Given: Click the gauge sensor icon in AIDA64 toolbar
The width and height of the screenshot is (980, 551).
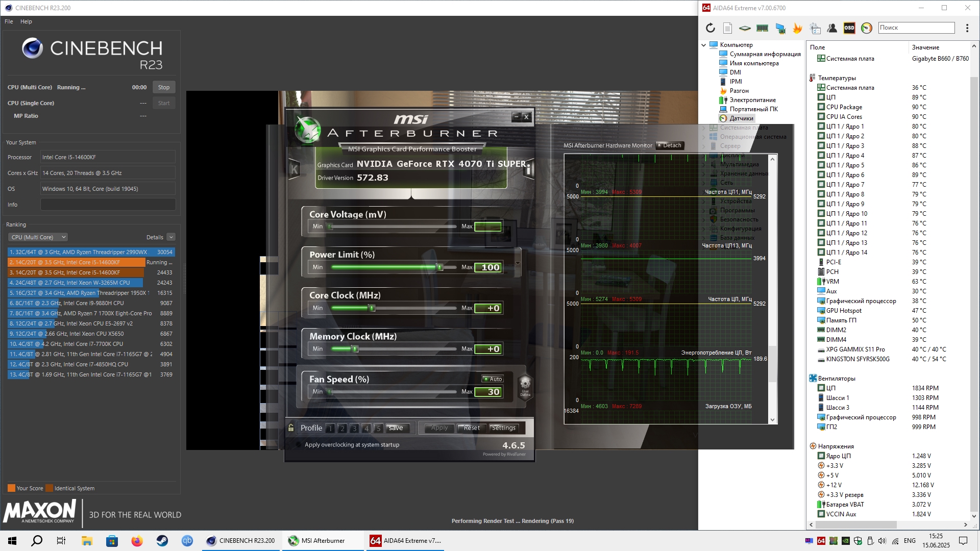Looking at the screenshot, I should click(867, 28).
